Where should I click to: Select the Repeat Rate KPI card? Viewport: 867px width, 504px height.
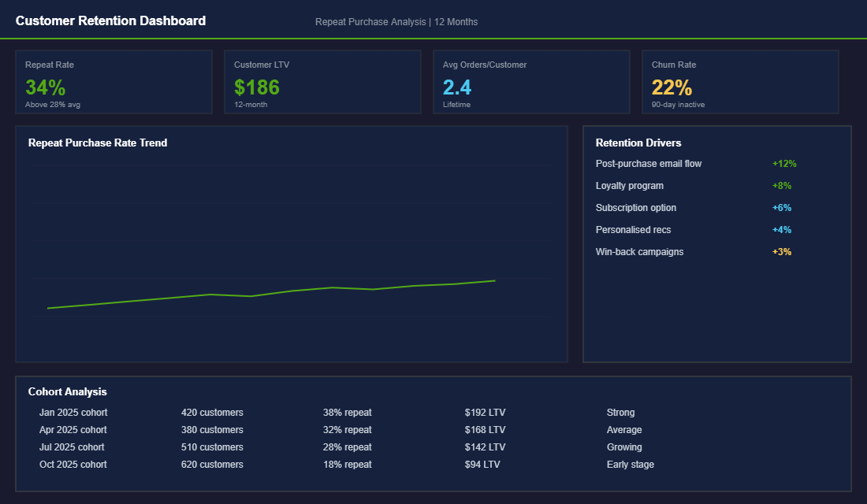point(113,81)
